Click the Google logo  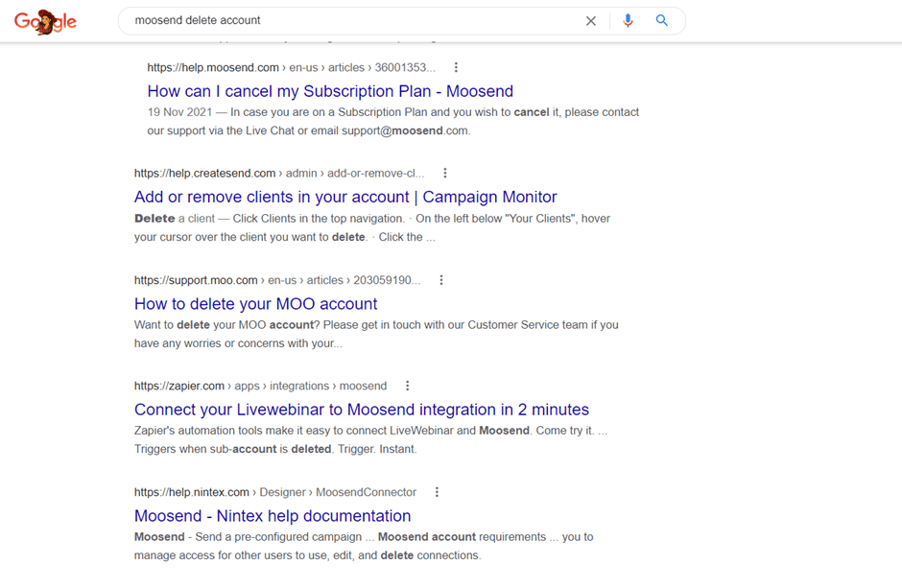point(45,21)
